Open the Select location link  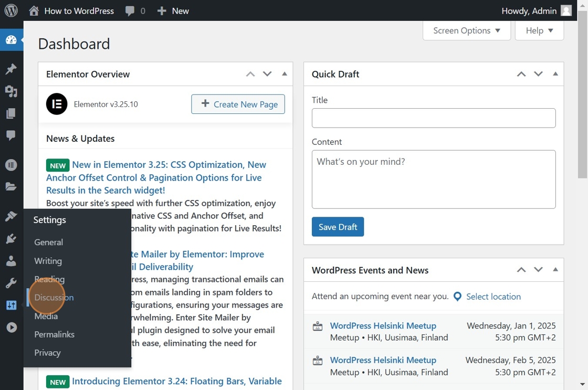tap(493, 297)
